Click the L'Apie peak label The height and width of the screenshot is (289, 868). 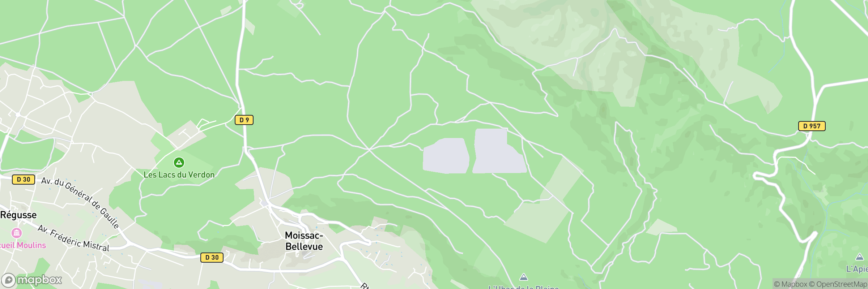click(857, 269)
